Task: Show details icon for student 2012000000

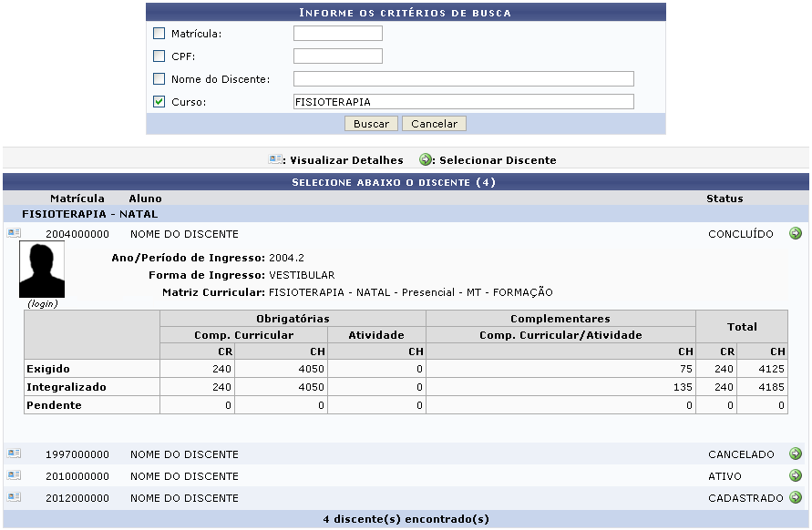Action: point(14,497)
